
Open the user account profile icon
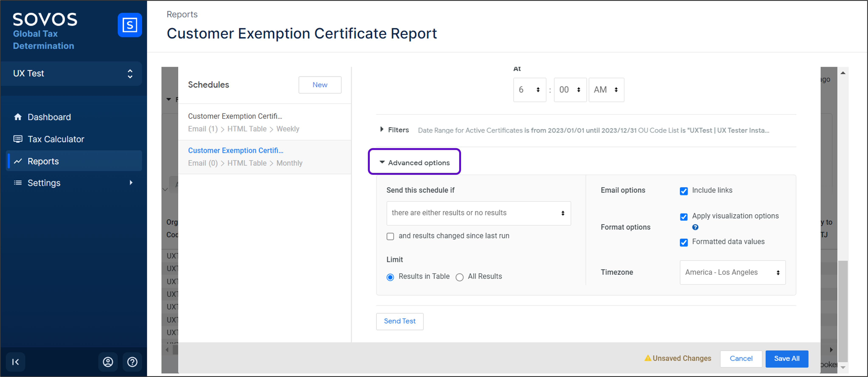pyautogui.click(x=108, y=362)
